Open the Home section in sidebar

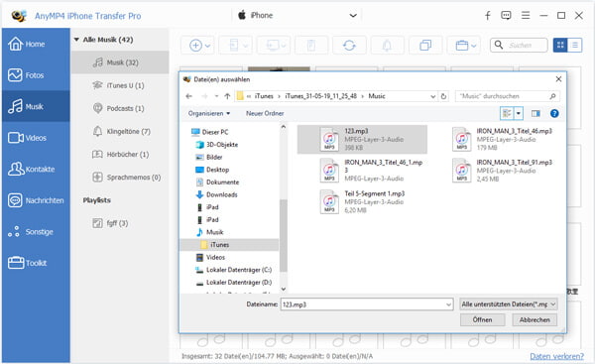click(36, 44)
